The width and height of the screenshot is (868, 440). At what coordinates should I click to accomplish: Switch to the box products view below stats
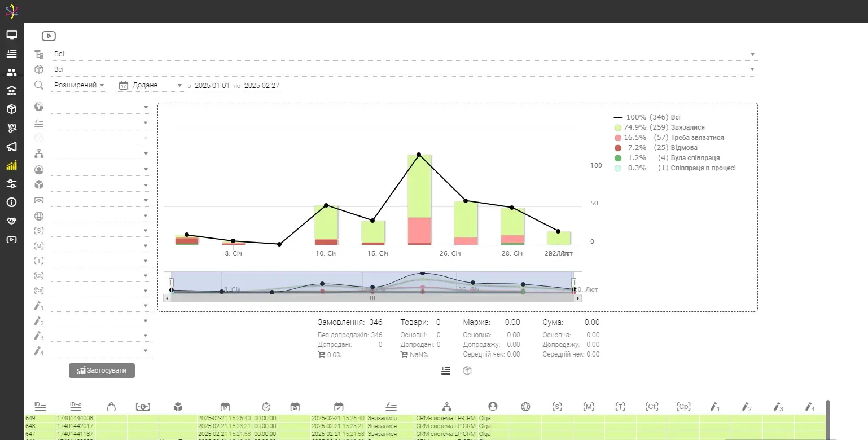coord(467,371)
